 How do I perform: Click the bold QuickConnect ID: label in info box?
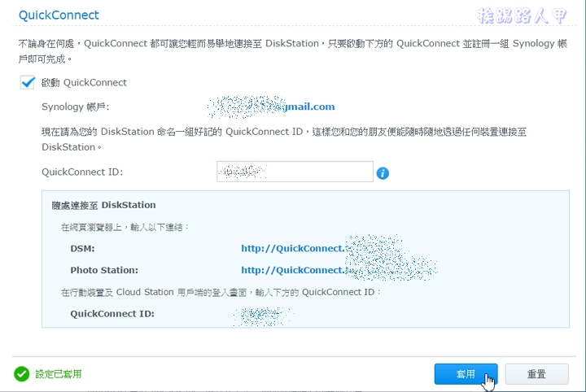(x=112, y=314)
